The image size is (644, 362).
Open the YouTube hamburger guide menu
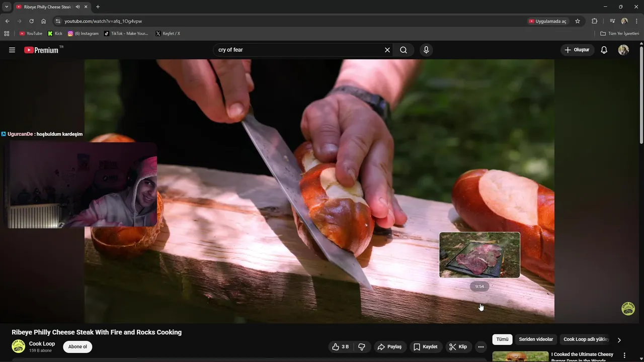pos(12,50)
